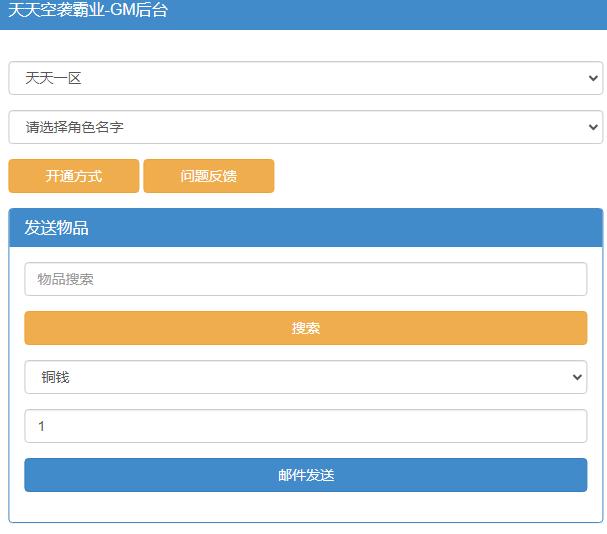Open the 铜钱 item dropdown
Image resolution: width=607 pixels, height=534 pixels.
[305, 377]
